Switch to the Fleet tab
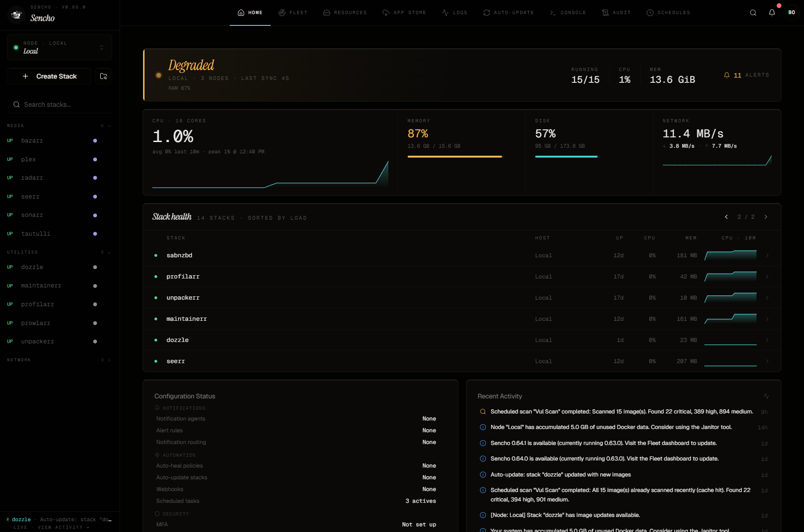 click(x=293, y=13)
